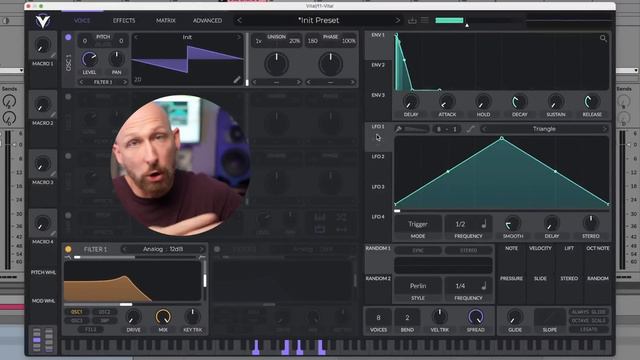The width and height of the screenshot is (640, 360).
Task: Click the NOTE modulation source
Action: tap(511, 248)
